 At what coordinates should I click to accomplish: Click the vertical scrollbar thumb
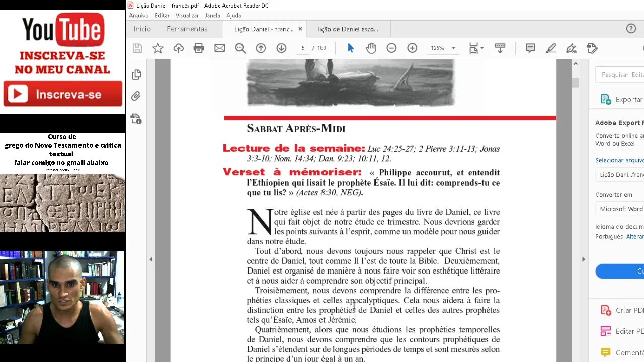(575, 83)
